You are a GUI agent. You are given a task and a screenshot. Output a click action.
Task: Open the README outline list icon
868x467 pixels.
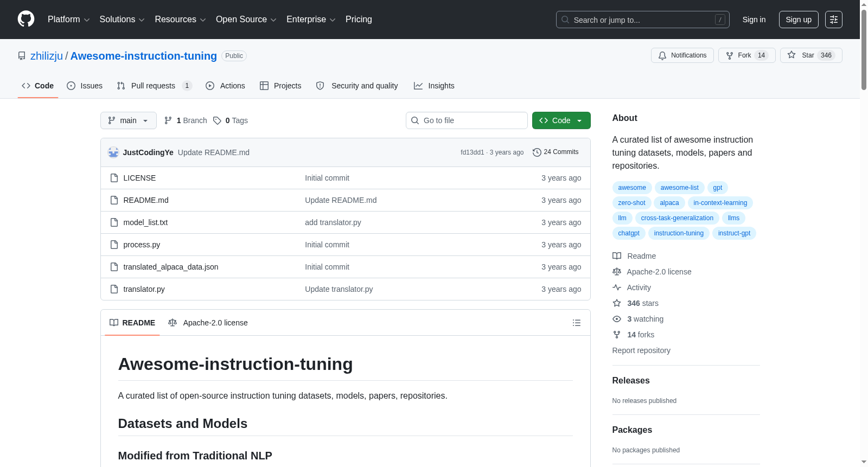tap(576, 323)
